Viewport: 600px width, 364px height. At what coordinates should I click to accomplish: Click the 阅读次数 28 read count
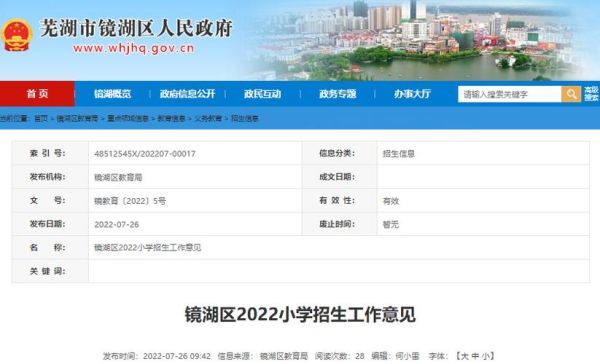click(340, 356)
